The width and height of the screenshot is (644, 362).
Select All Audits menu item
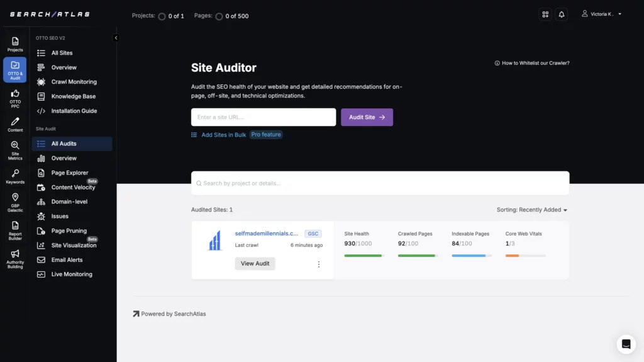[72, 144]
